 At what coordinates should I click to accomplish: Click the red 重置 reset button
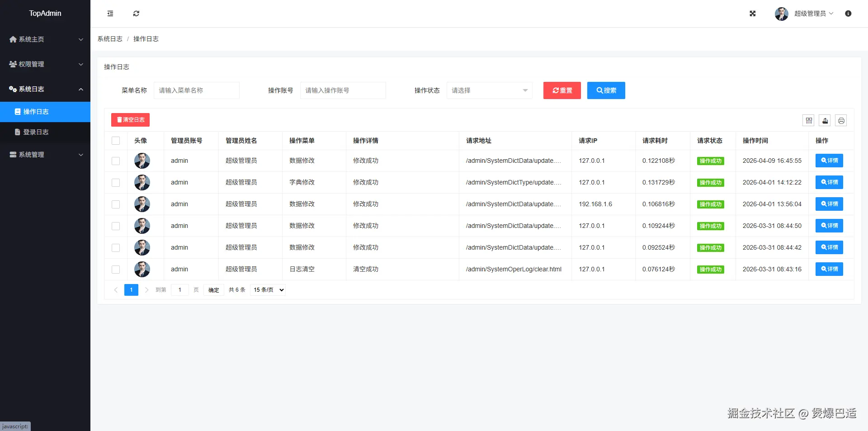pyautogui.click(x=562, y=90)
